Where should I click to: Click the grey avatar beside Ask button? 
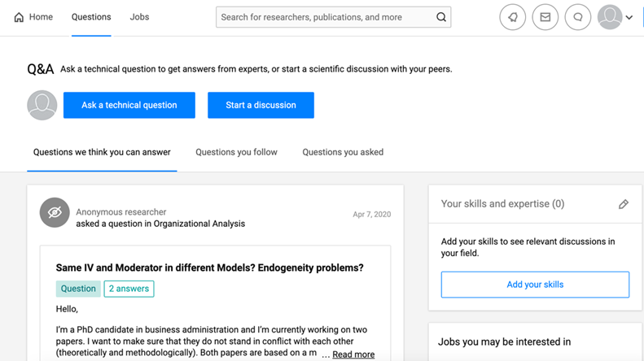pos(42,105)
